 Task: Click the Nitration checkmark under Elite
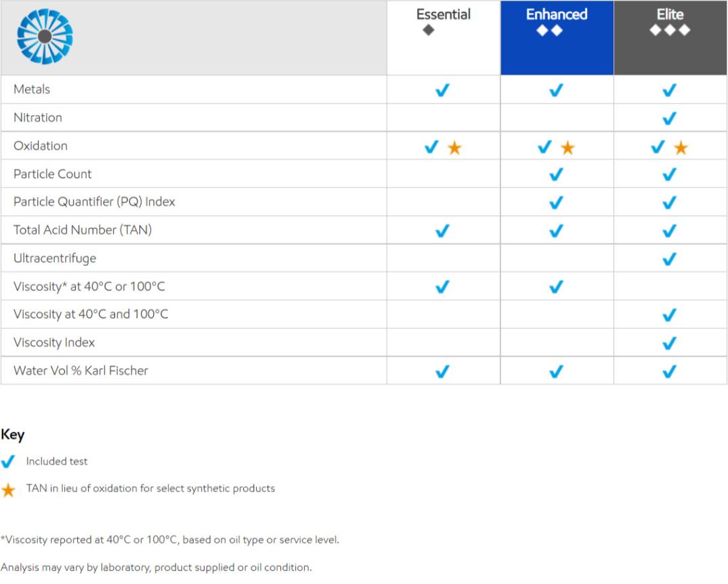(669, 118)
